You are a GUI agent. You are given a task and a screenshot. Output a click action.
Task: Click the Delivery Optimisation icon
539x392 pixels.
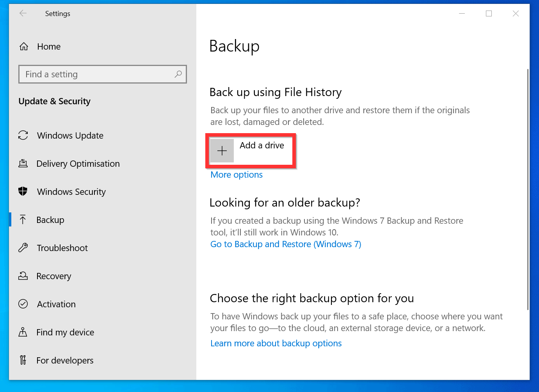click(x=23, y=163)
